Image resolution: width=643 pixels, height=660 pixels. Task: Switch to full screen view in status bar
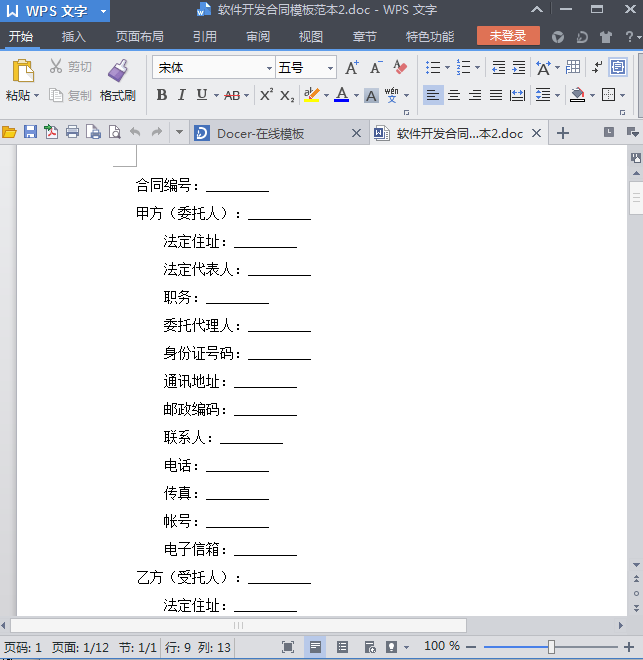(x=288, y=647)
